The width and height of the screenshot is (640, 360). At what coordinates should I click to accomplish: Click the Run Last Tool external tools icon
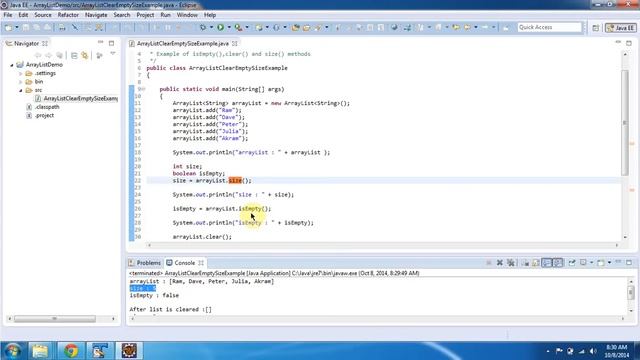(x=238, y=27)
